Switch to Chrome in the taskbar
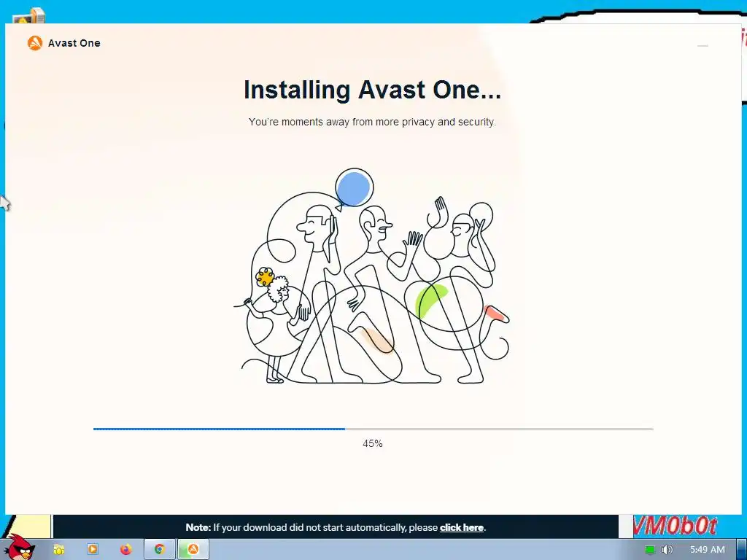Viewport: 747px width, 560px height. click(x=160, y=550)
